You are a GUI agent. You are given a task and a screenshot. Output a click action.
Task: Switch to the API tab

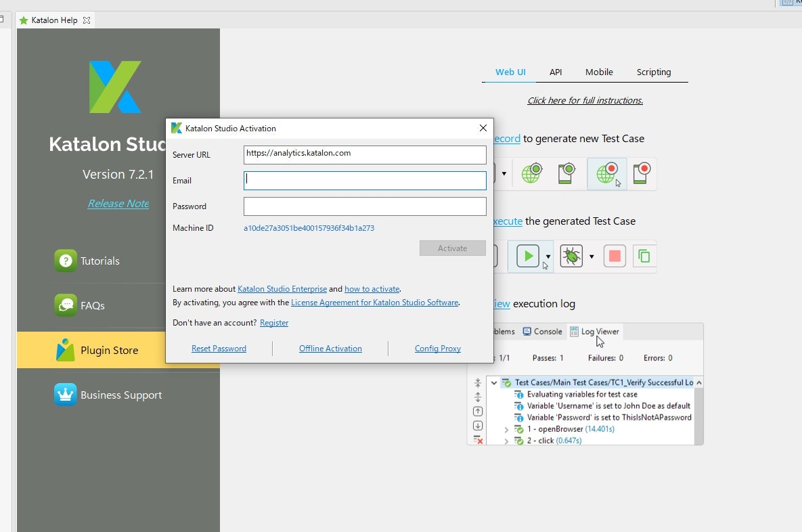click(556, 72)
